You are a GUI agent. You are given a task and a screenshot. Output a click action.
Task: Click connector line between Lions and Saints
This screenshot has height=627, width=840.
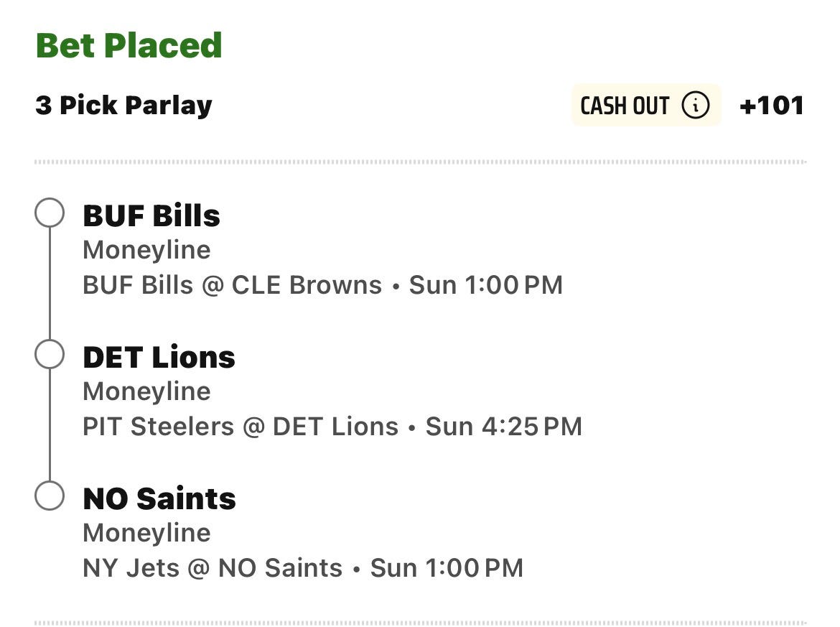50,425
